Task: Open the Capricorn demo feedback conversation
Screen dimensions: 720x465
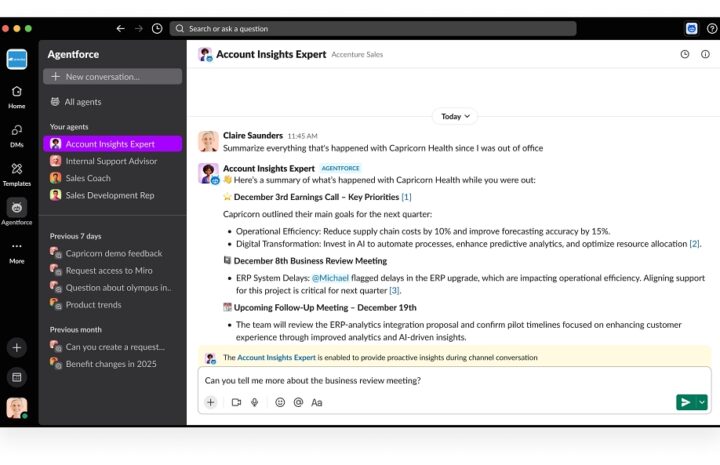Action: point(112,253)
